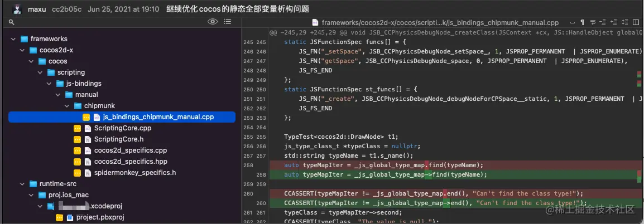Screen dimensions: 644x224
Task: Click the xcodeproj bundle icon
Action: (51, 206)
